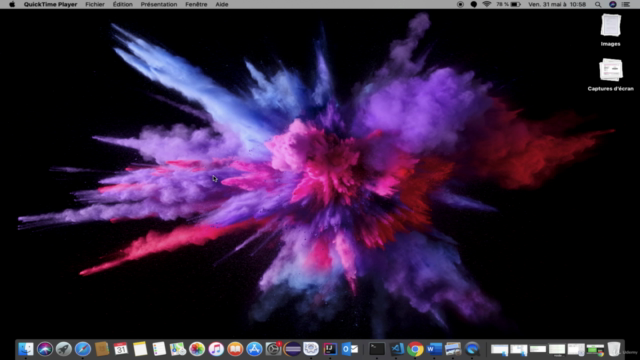Open Spotlight search magnifier icon
Viewport: 640px width, 360px height.
(x=598, y=4)
